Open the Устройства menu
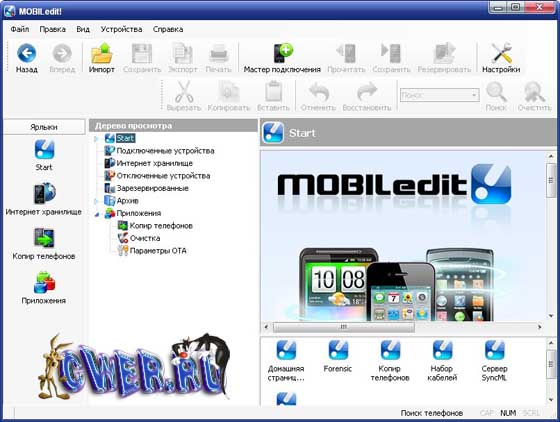 [121, 29]
